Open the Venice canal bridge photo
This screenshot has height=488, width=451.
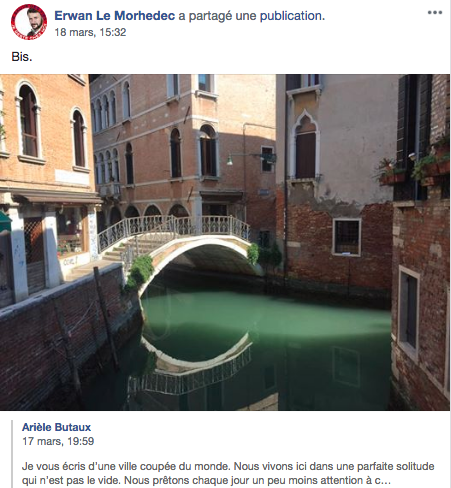(225, 242)
